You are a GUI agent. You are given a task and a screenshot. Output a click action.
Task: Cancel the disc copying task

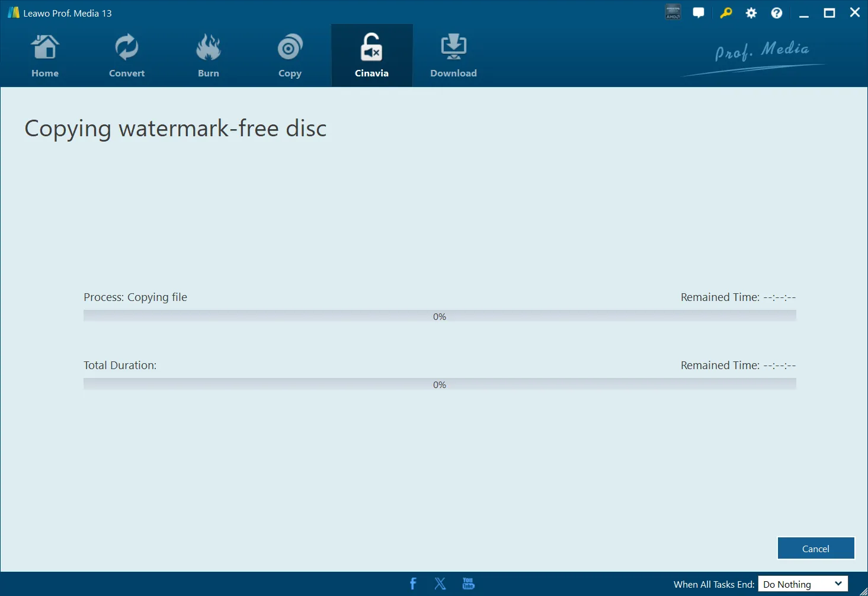pyautogui.click(x=816, y=549)
